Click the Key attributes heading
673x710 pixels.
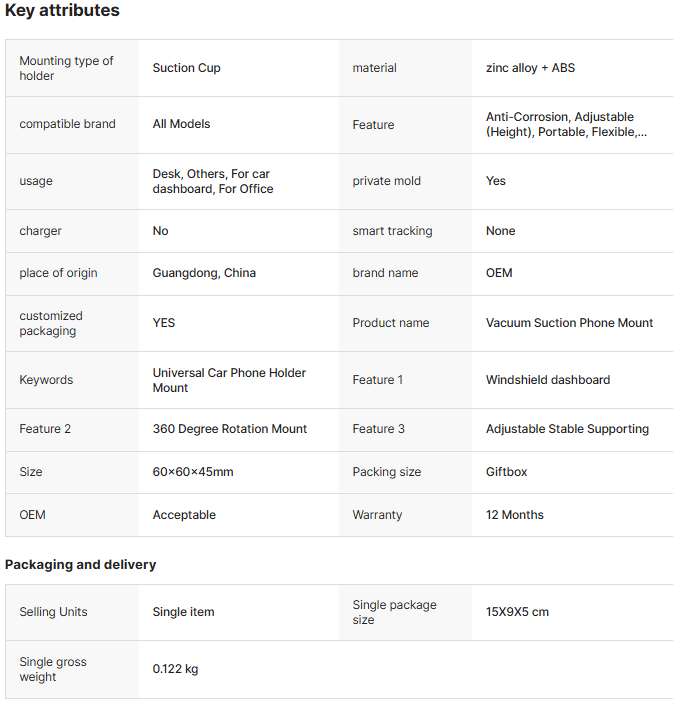click(62, 11)
